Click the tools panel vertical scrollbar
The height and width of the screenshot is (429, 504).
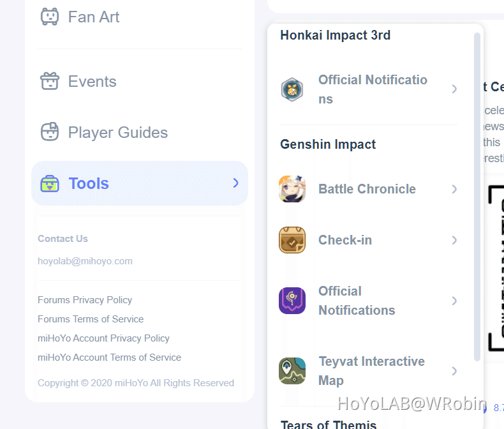[477, 192]
